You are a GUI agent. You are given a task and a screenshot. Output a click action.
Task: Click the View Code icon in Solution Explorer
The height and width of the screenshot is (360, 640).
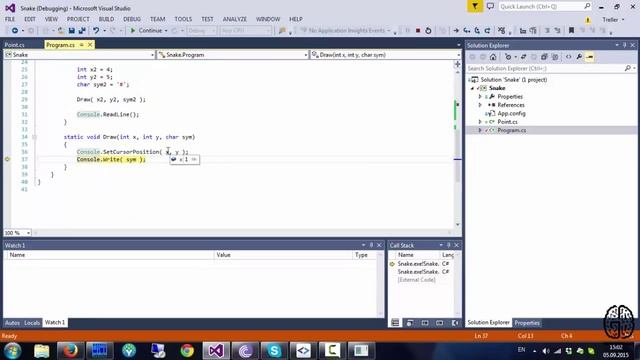(x=569, y=57)
